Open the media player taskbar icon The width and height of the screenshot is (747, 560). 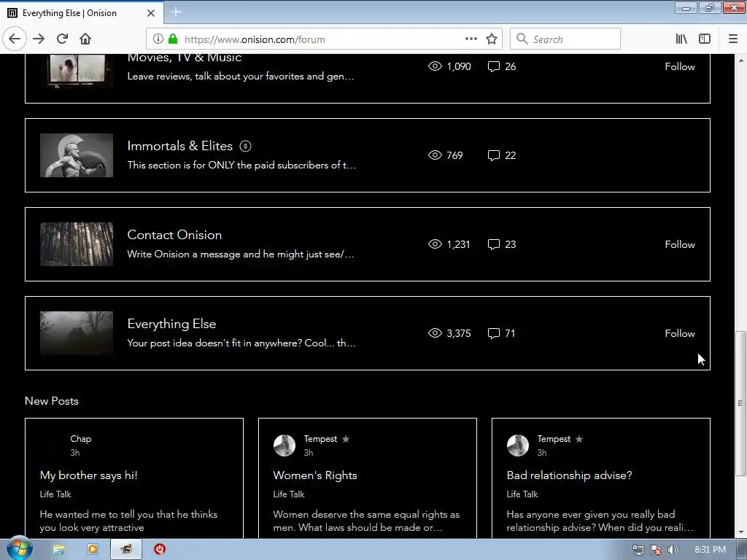pyautogui.click(x=93, y=550)
